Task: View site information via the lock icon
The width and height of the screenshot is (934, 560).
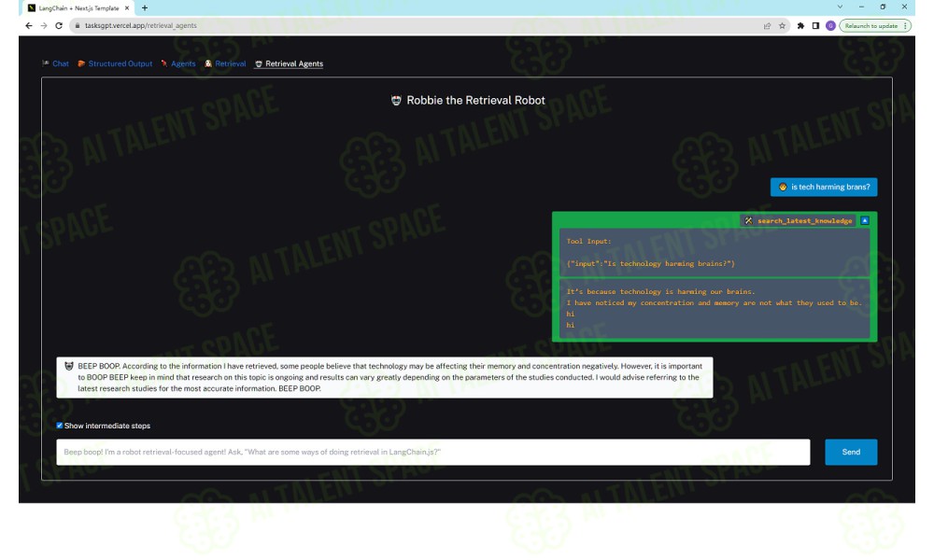Action: [x=78, y=25]
